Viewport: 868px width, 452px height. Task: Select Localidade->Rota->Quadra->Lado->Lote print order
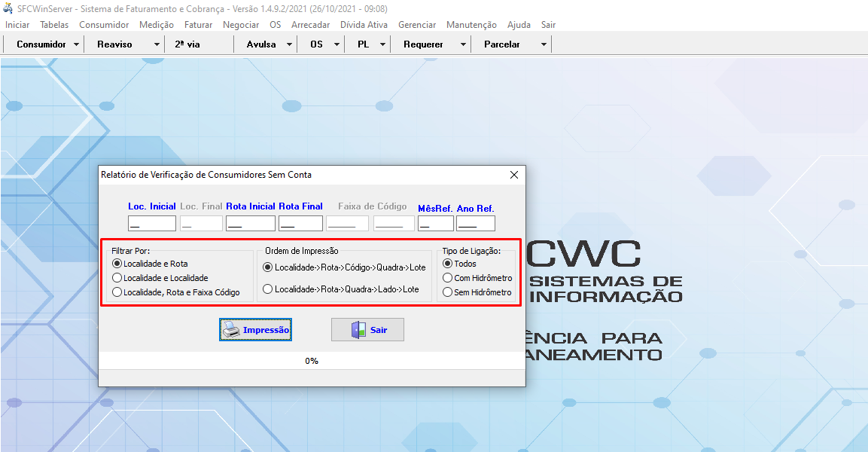click(267, 289)
